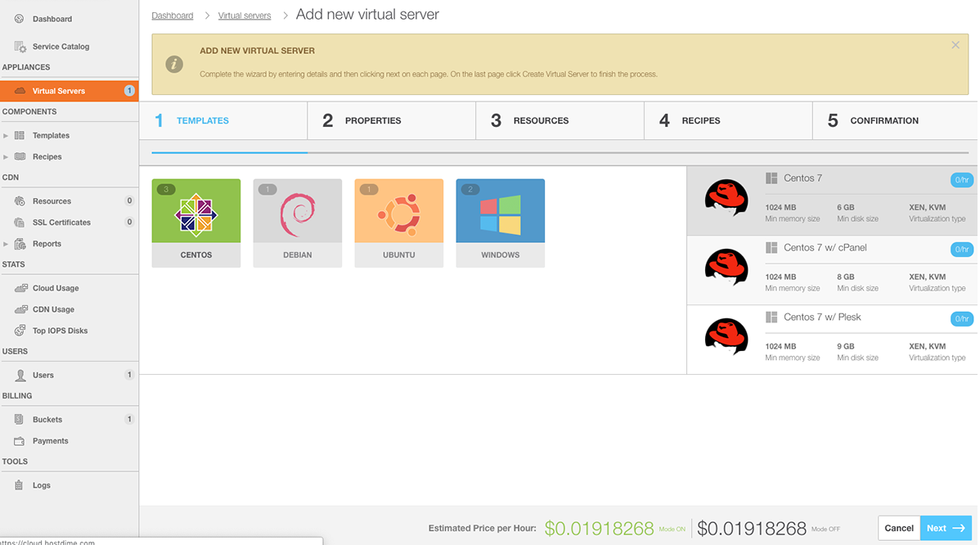Click 0/hr badge for Centos 7 w/ cPanel

pos(962,250)
